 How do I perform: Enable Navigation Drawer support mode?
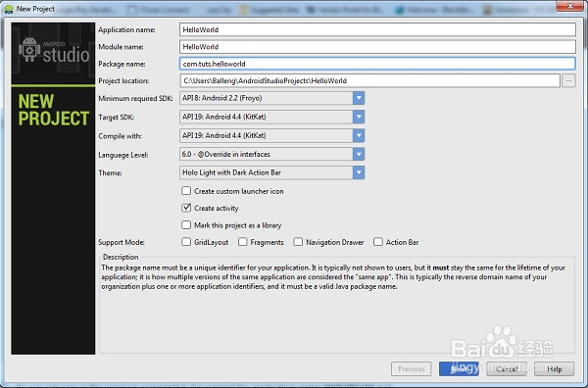click(x=298, y=242)
